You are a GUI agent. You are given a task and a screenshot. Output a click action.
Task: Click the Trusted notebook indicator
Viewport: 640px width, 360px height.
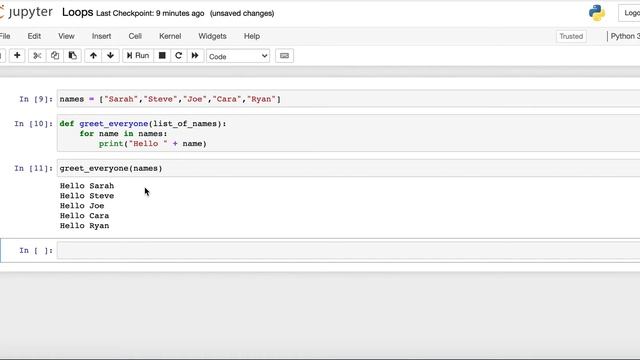tap(571, 36)
